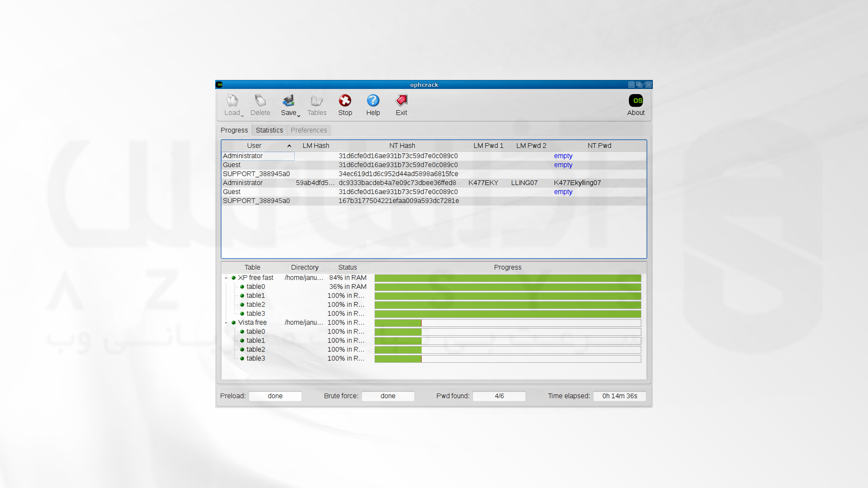Click the NT Pwd column header
The image size is (868, 488).
599,145
